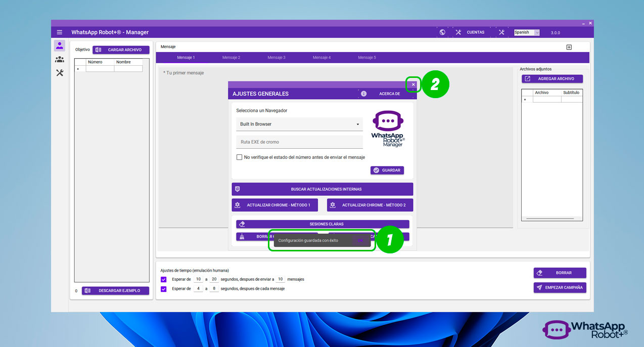
Task: Toggle the wait after sending messages checkbox
Action: pyautogui.click(x=163, y=279)
